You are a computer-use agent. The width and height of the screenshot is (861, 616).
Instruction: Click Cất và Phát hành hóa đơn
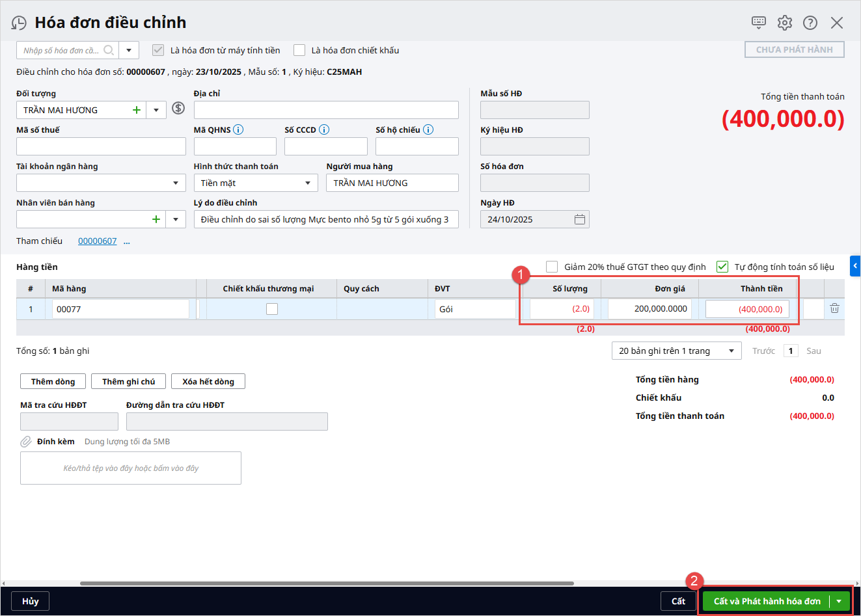(x=767, y=601)
